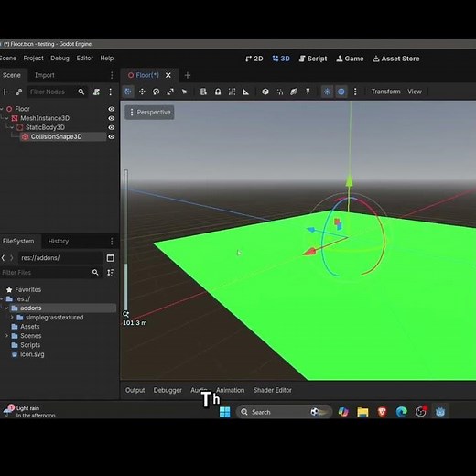Image resolution: width=476 pixels, height=476 pixels.
Task: Open the Shader Editor bottom panel
Action: (x=273, y=390)
